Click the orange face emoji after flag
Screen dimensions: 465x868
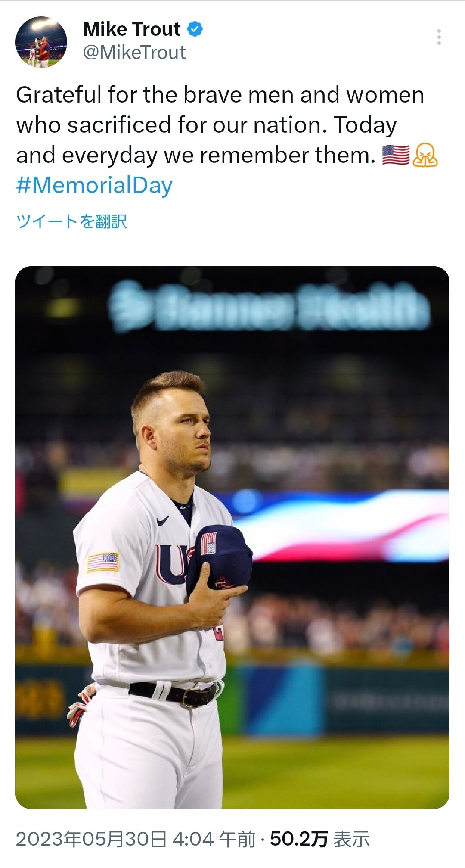point(425,155)
